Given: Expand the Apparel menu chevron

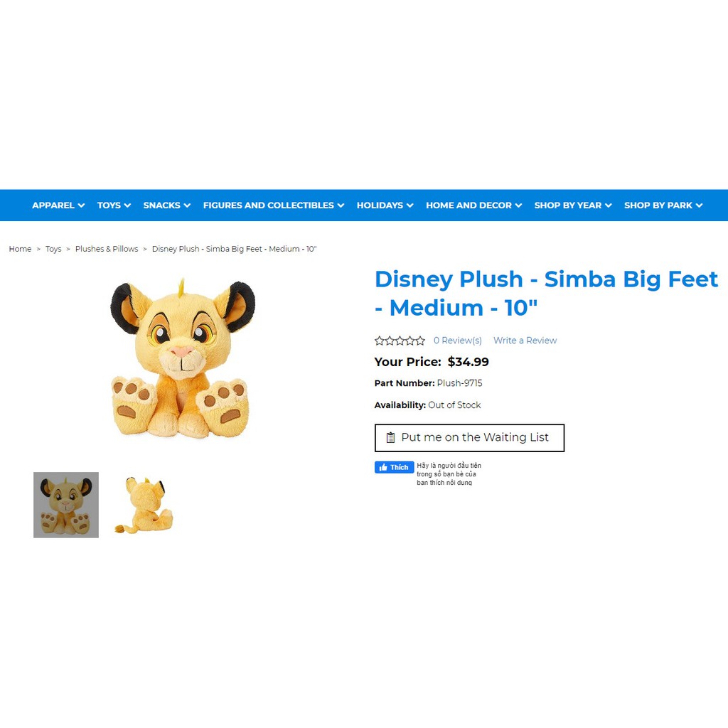Looking at the screenshot, I should click(x=81, y=205).
